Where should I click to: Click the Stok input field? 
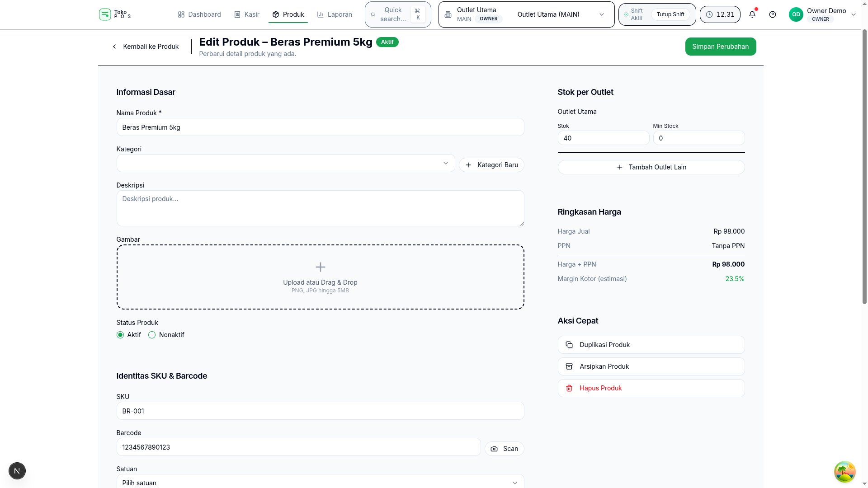tap(603, 138)
